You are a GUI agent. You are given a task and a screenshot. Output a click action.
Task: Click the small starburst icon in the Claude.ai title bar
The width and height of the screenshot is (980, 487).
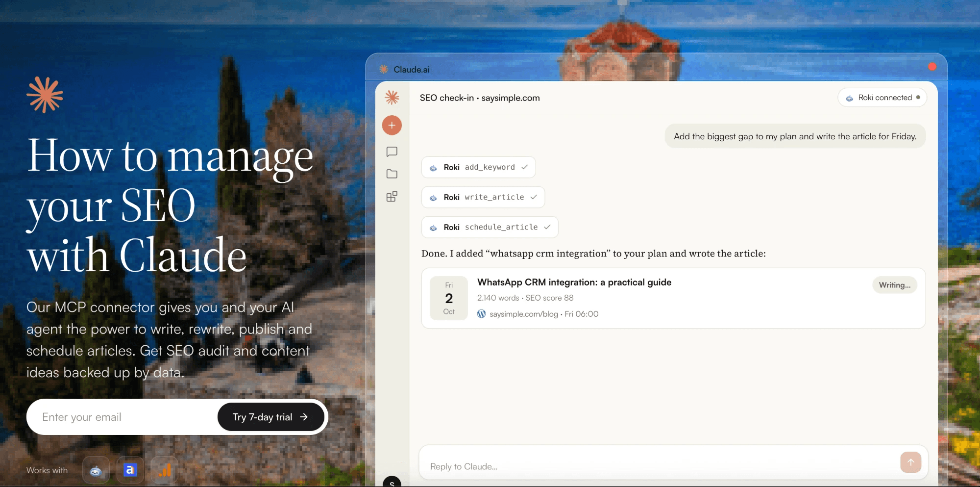(384, 69)
